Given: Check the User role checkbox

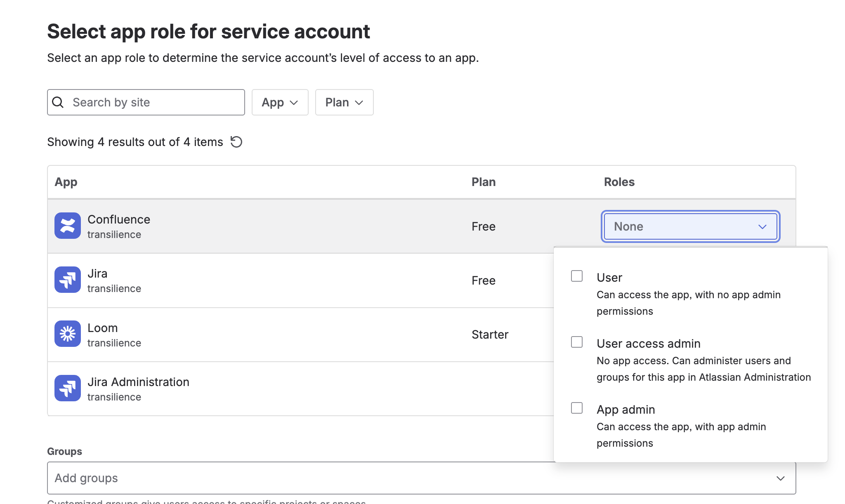Looking at the screenshot, I should pyautogui.click(x=576, y=276).
